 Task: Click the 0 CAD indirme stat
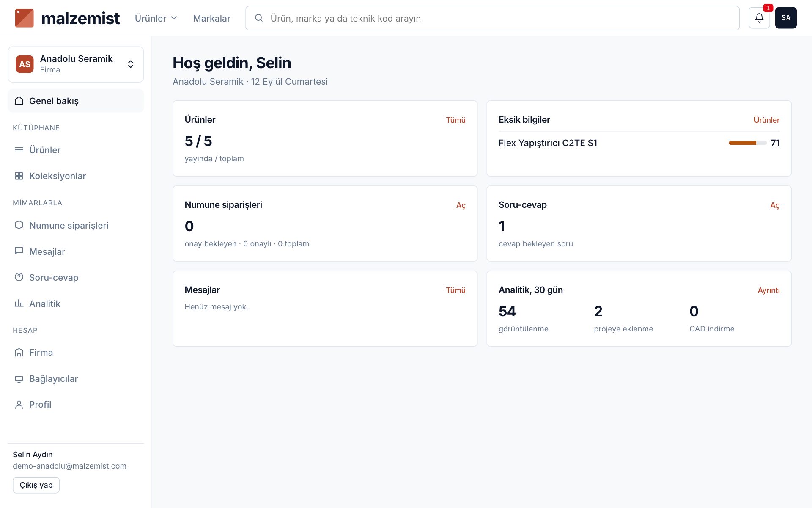pos(712,318)
